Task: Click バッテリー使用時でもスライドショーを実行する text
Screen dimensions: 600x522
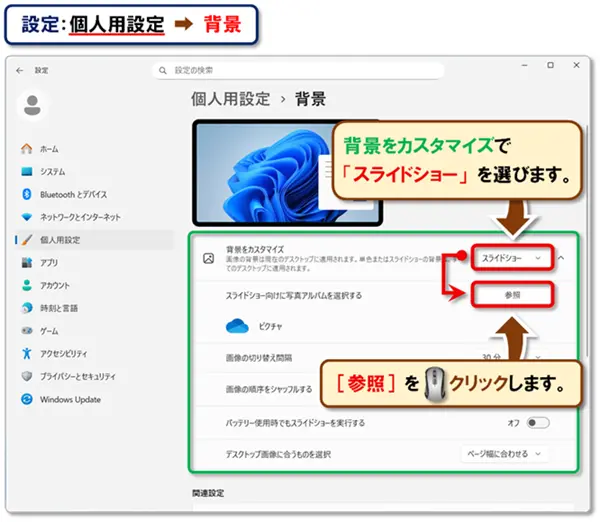Action: [x=295, y=423]
